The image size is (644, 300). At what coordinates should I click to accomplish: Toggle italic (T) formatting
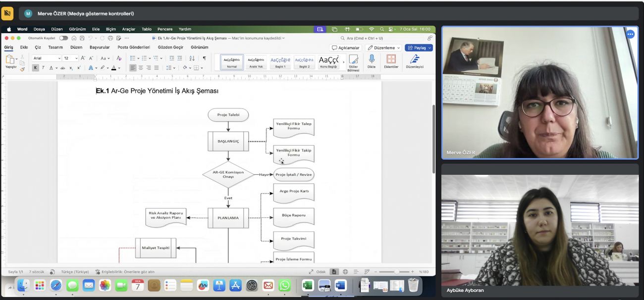(43, 68)
